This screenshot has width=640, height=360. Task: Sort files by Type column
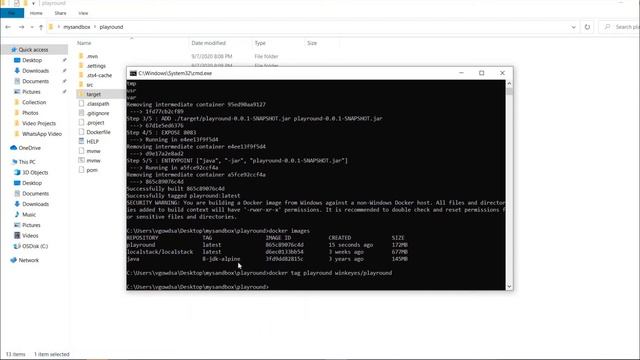260,43
